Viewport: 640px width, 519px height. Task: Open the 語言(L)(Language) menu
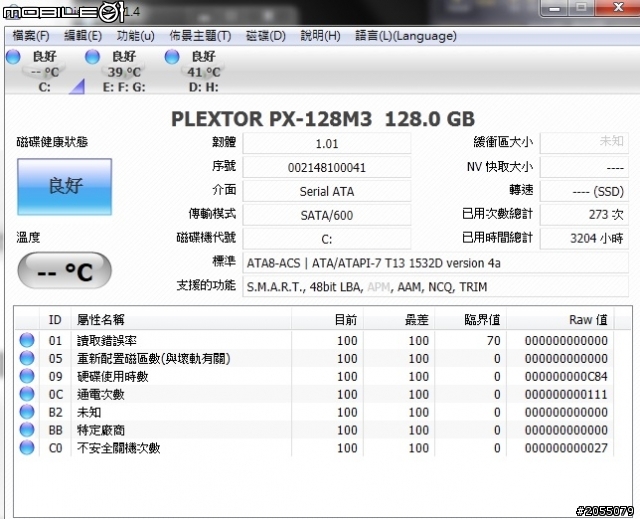coord(406,36)
